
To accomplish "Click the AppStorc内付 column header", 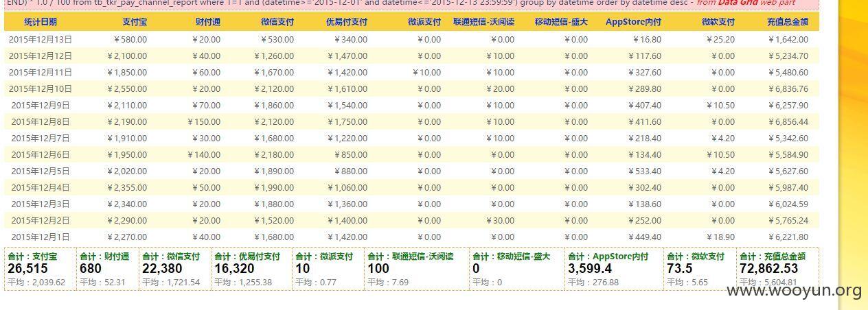I will (x=634, y=22).
